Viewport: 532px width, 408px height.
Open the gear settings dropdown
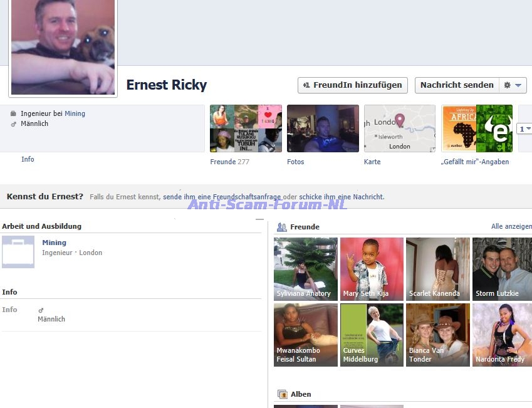tap(513, 85)
